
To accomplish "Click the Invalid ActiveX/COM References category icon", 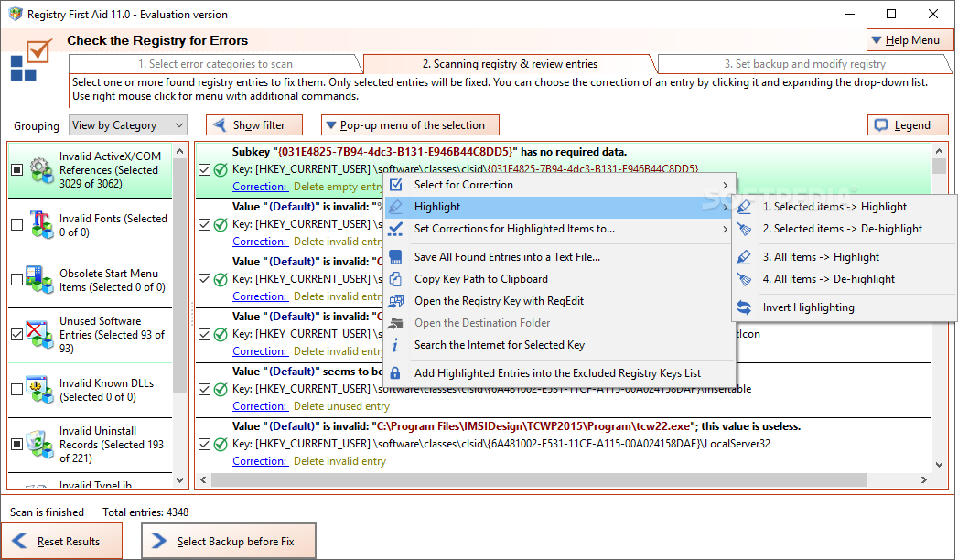I will (x=41, y=170).
